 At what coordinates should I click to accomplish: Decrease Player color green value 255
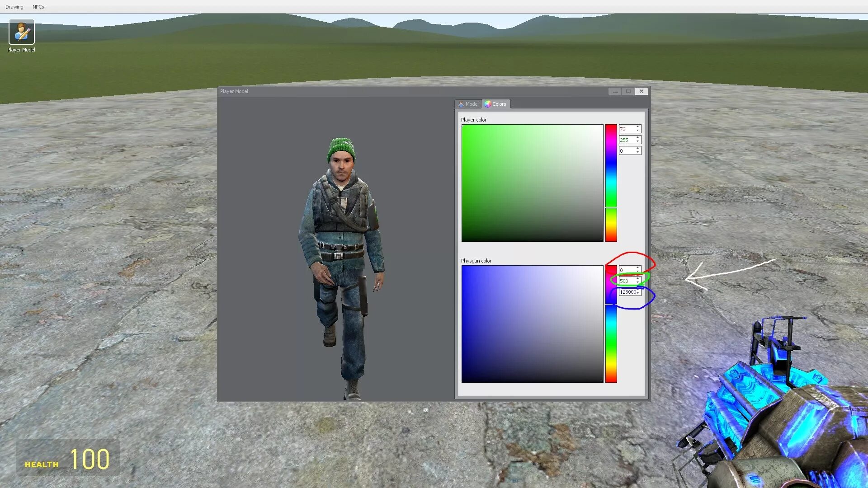pos(638,142)
